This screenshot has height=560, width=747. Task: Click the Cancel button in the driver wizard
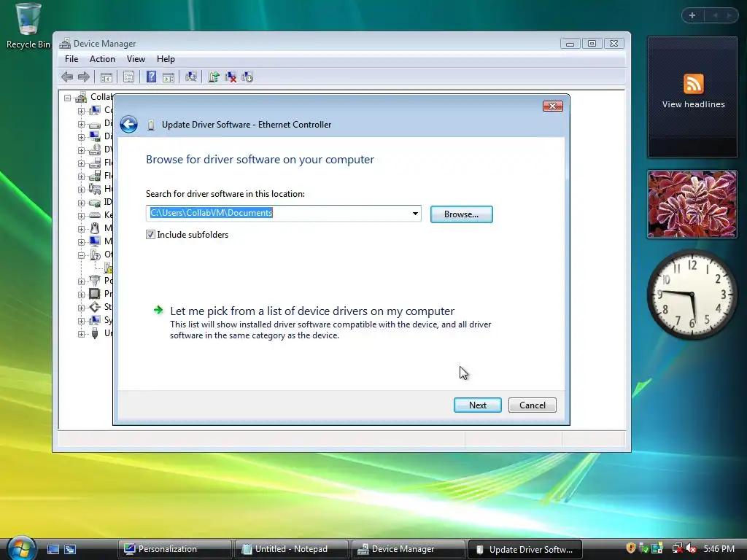(x=532, y=405)
